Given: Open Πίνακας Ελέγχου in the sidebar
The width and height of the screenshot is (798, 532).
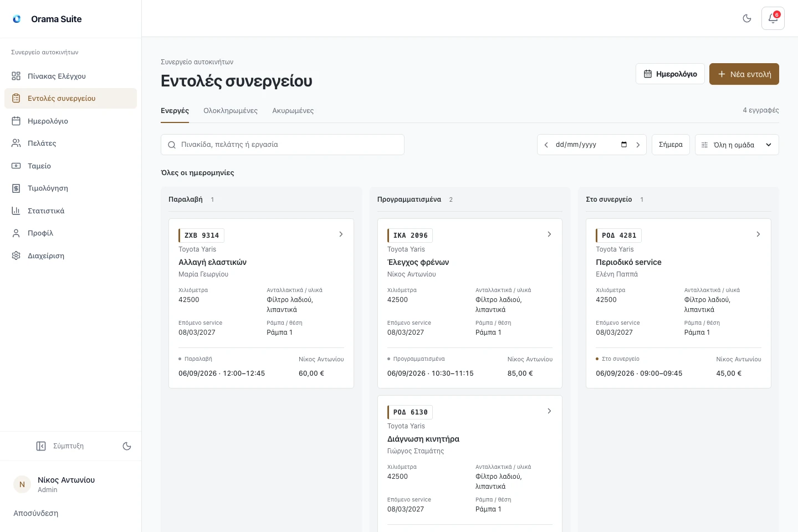Looking at the screenshot, I should [x=70, y=76].
